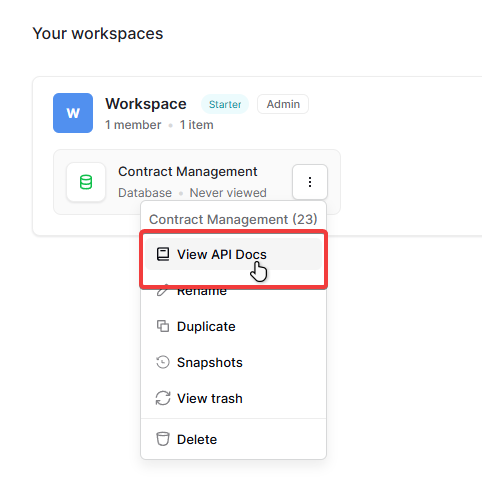Click the trash bin icon beside Delete
Screen dimensions: 482x481
point(163,439)
